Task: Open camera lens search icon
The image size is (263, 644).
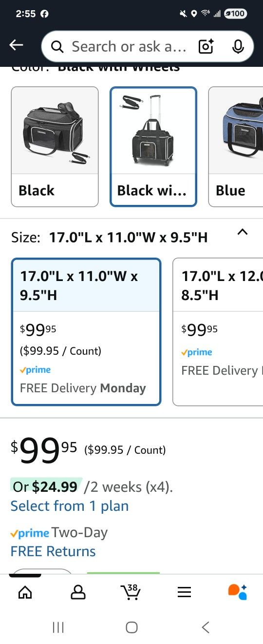Action: click(206, 46)
